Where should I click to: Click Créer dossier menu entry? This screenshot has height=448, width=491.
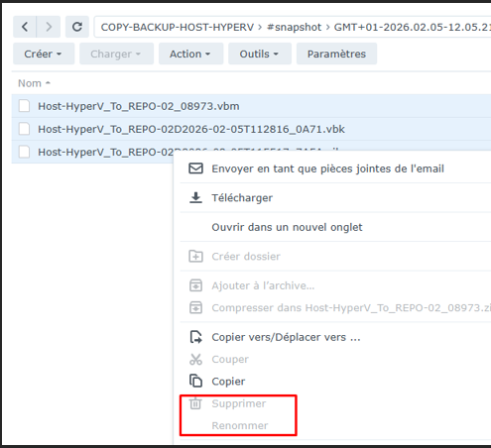pyautogui.click(x=246, y=257)
